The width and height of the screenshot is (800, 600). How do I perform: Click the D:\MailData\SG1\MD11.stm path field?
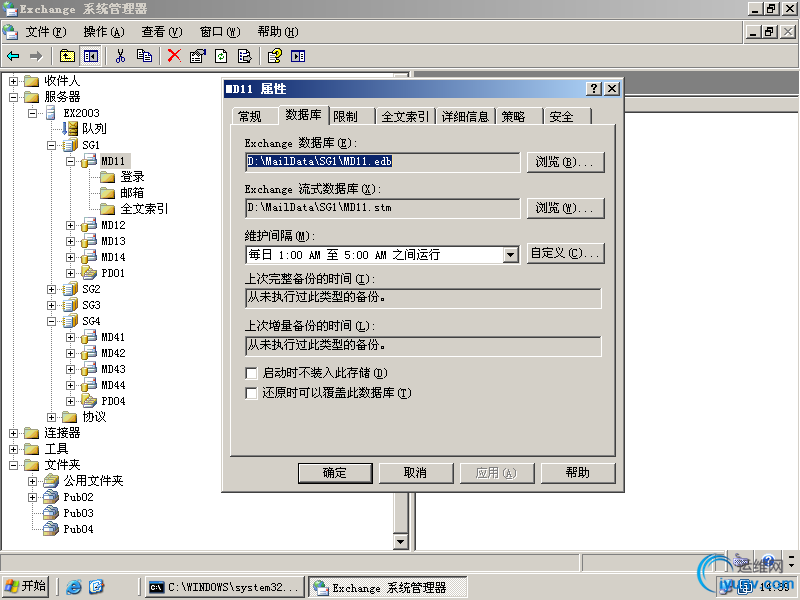[x=383, y=208]
